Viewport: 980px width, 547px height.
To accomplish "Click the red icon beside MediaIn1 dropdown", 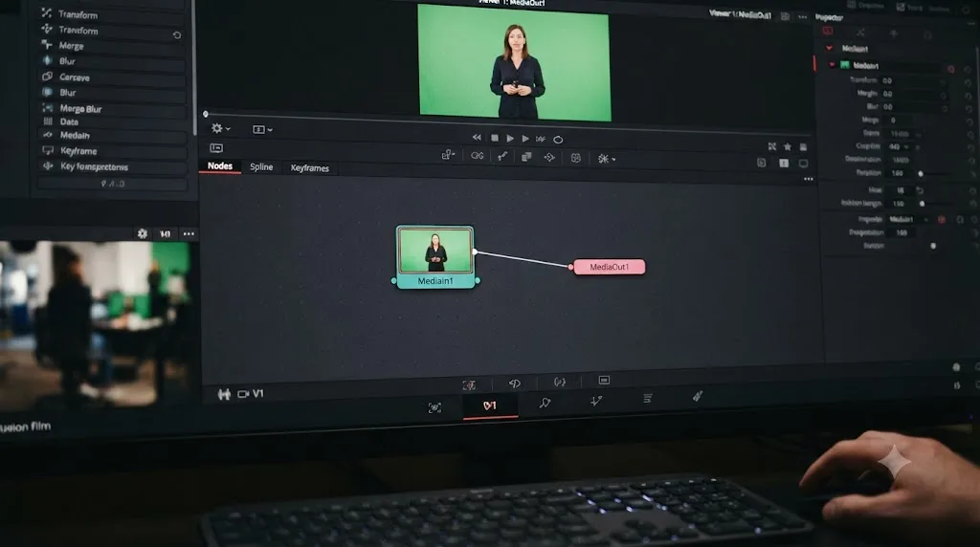I will [942, 220].
